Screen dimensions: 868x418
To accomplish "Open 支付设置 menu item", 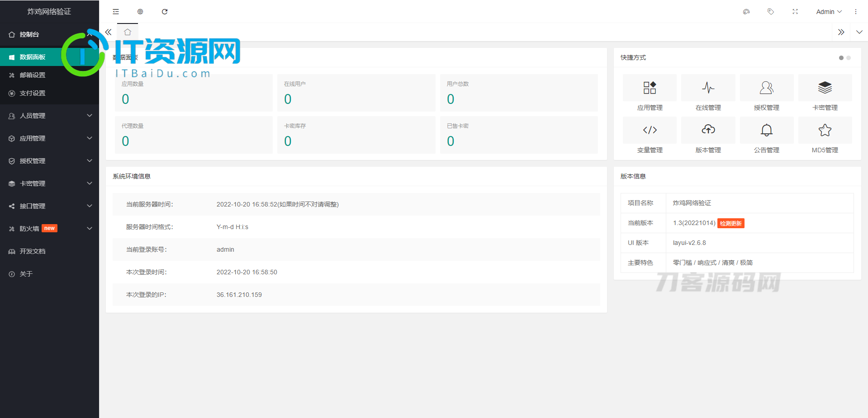I will [x=49, y=93].
